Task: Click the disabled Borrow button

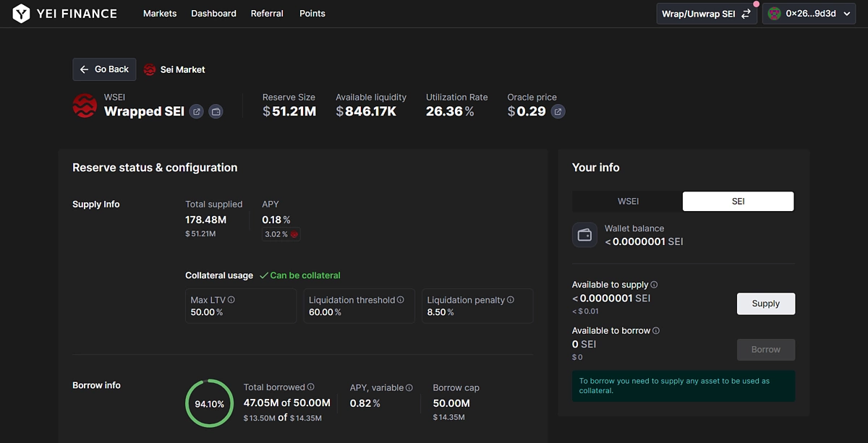Action: pos(765,350)
